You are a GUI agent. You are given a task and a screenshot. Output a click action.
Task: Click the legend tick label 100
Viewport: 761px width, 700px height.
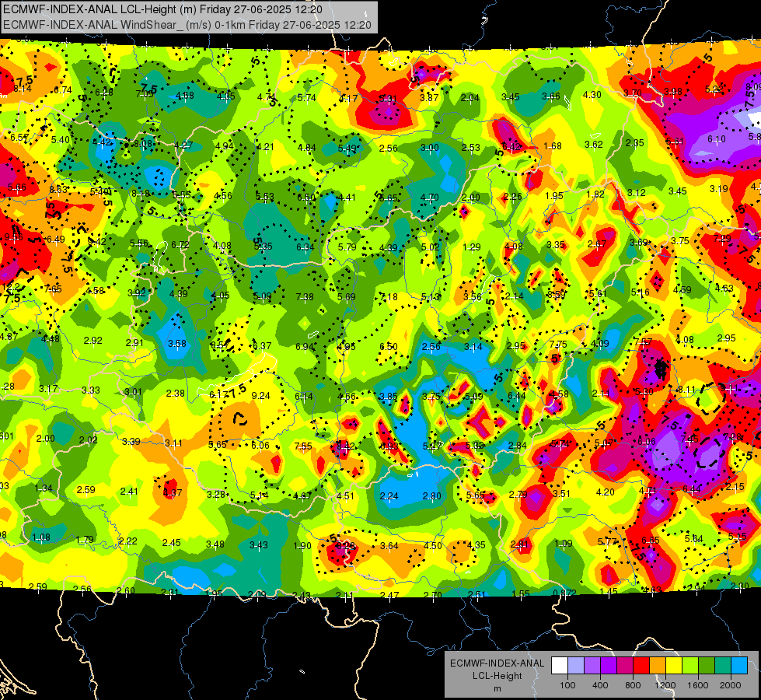[567, 685]
